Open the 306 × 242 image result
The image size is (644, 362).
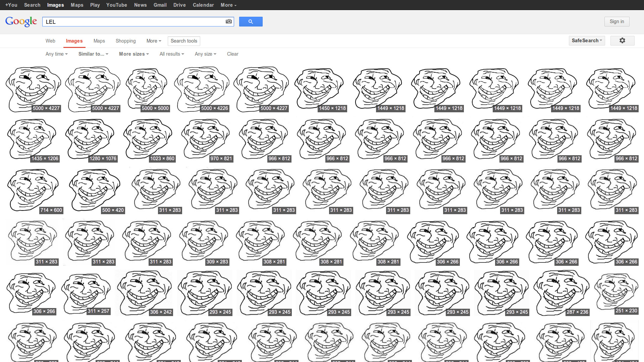[144, 293]
